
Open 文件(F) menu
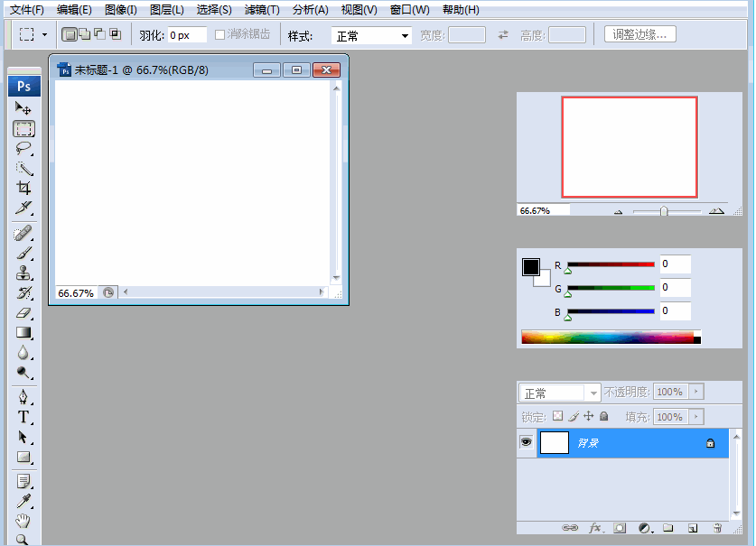click(x=26, y=10)
